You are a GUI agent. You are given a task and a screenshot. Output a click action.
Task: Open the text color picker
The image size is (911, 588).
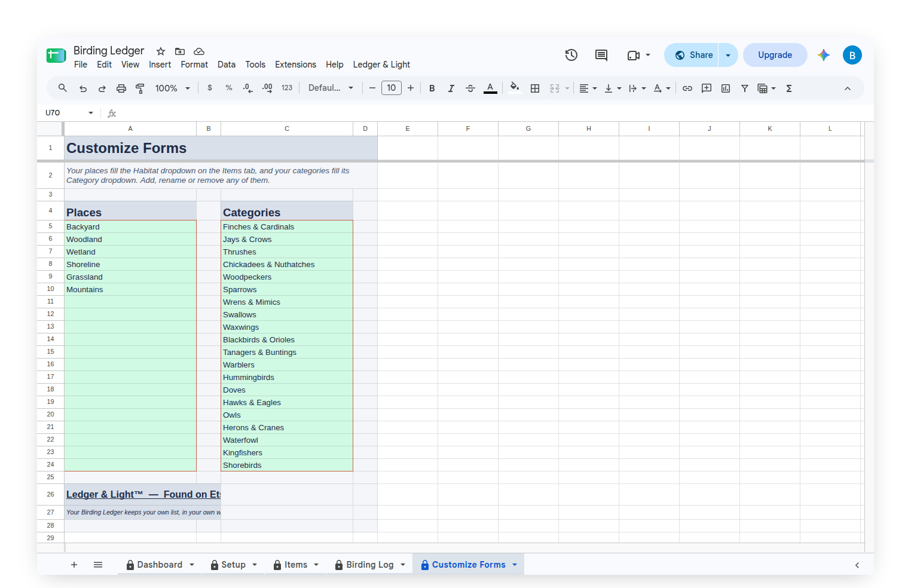pos(490,88)
